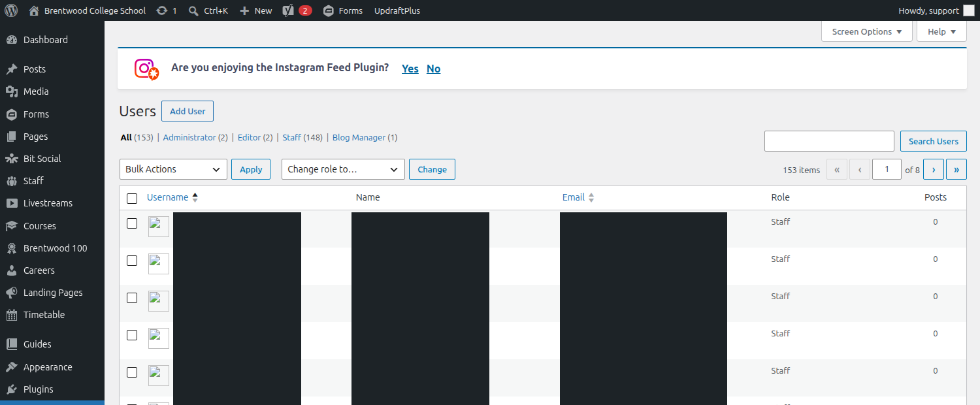The height and width of the screenshot is (405, 980).
Task: Filter users by Administrator role
Action: 189,138
